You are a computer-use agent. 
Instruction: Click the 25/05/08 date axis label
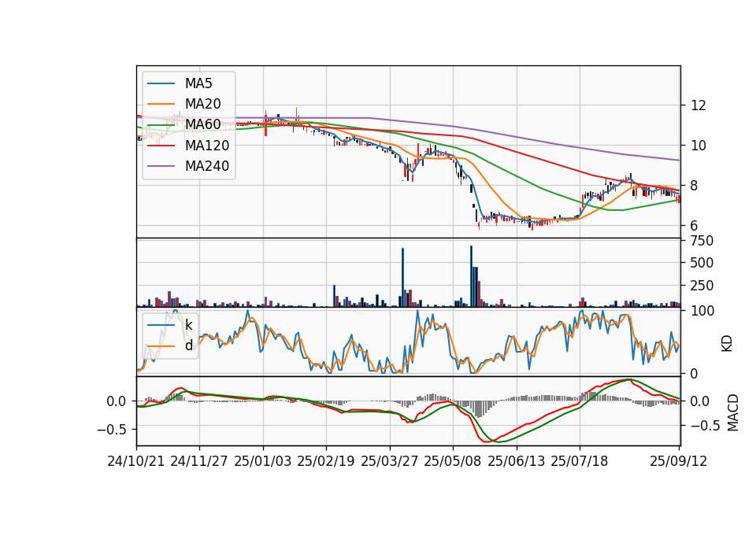click(x=453, y=461)
